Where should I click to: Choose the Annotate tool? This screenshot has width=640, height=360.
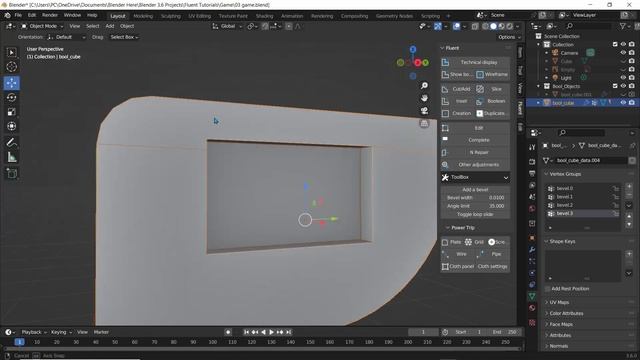click(x=12, y=142)
